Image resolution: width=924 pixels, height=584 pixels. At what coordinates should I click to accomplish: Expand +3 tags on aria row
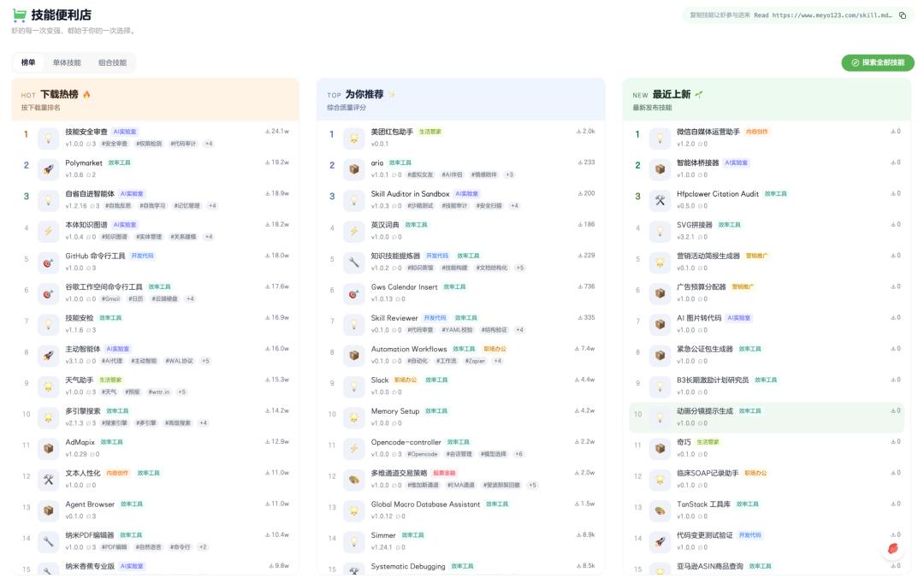tap(509, 174)
